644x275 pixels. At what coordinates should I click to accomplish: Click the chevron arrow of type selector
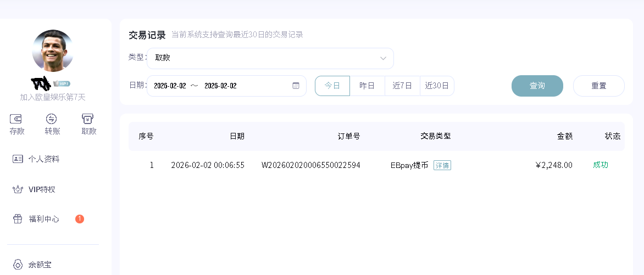pos(383,58)
